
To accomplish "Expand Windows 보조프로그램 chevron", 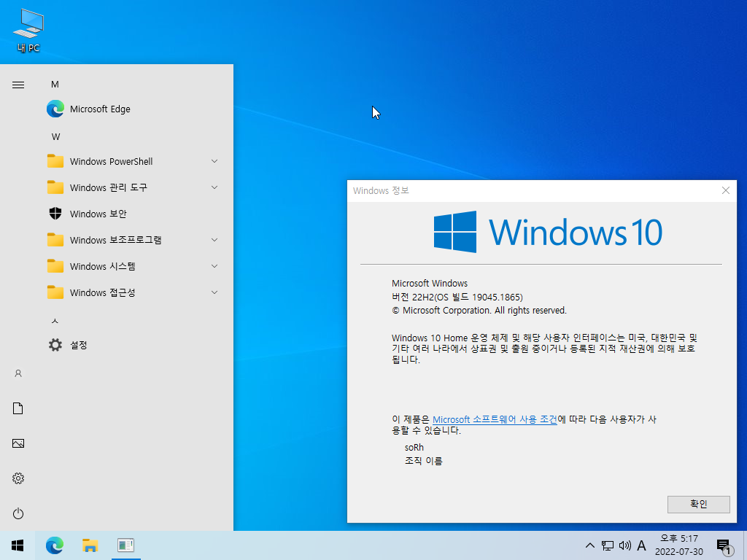I will pos(214,240).
